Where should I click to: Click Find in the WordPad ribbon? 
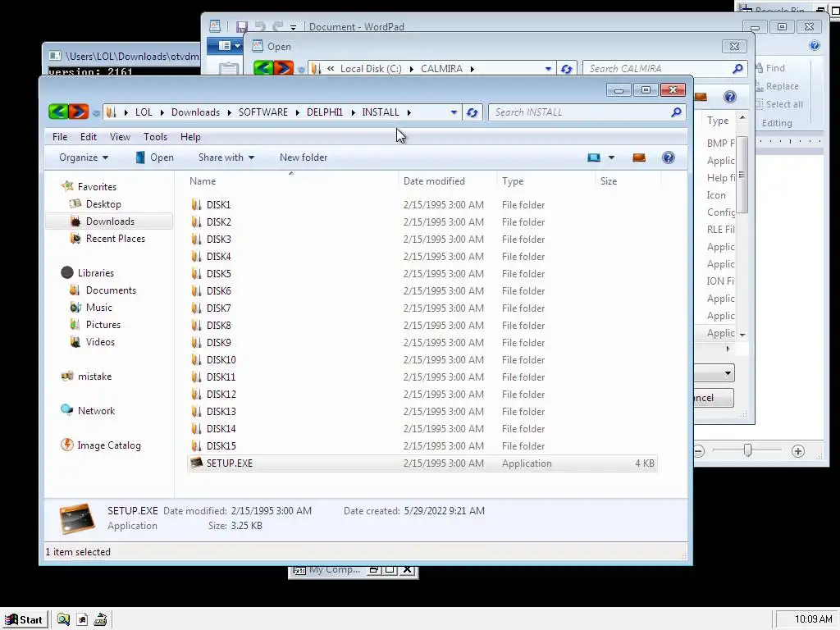(x=769, y=68)
